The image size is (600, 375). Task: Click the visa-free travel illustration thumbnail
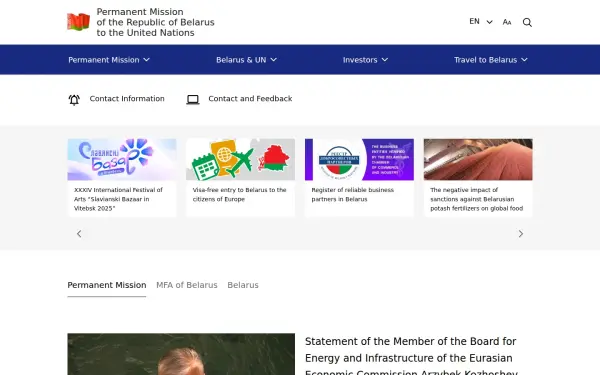(x=240, y=159)
